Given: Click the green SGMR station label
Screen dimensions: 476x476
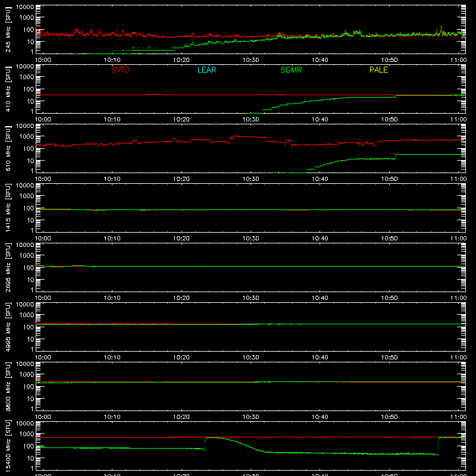Looking at the screenshot, I should [x=291, y=70].
